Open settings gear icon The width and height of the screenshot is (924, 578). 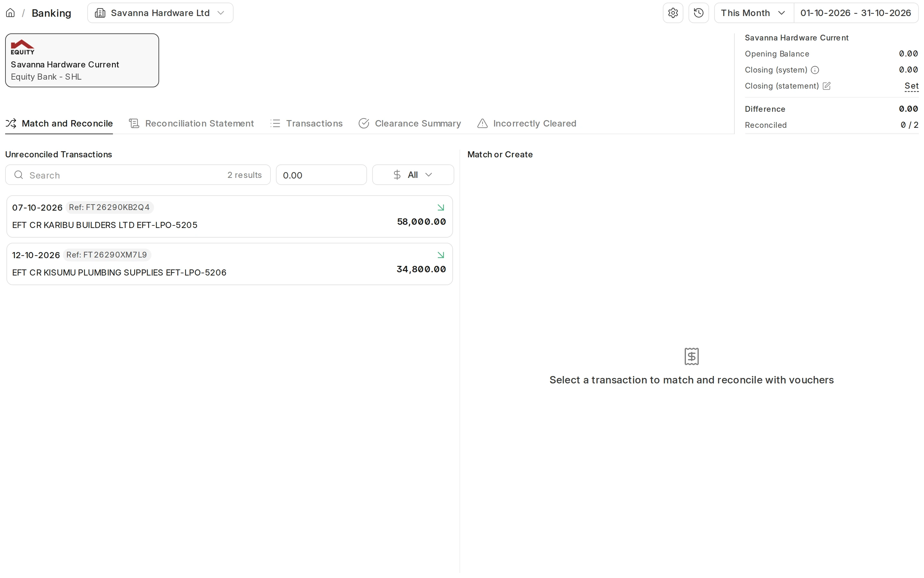coord(673,13)
